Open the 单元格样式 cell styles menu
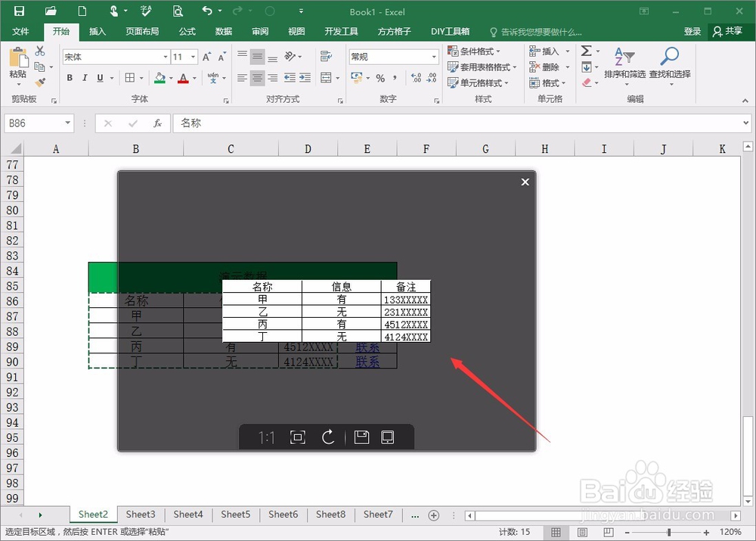This screenshot has height=541, width=756. (478, 83)
